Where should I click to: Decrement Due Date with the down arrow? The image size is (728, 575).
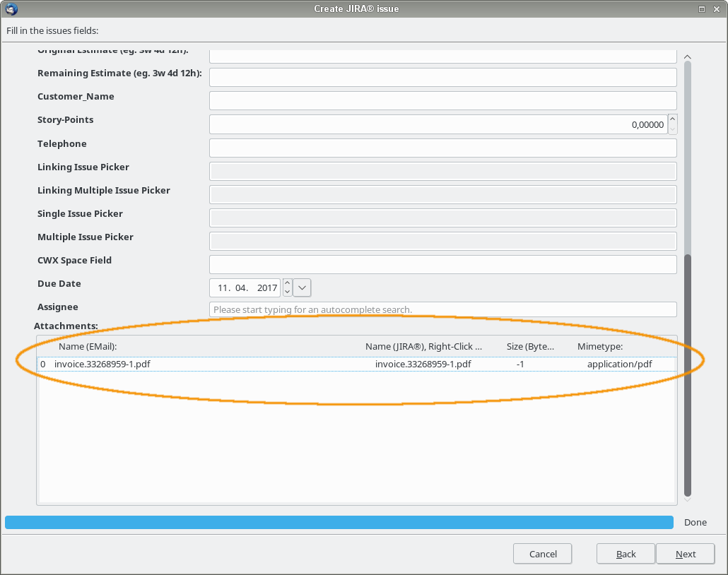tap(287, 292)
